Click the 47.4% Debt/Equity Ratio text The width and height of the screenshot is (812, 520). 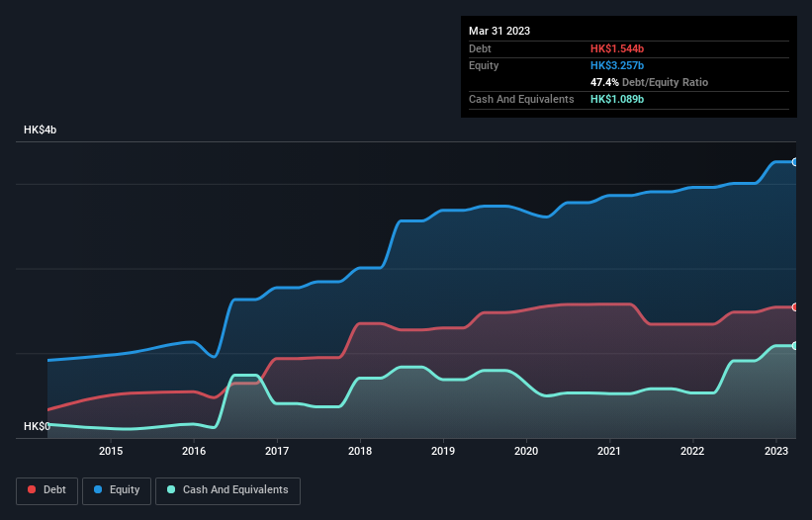[x=649, y=82]
